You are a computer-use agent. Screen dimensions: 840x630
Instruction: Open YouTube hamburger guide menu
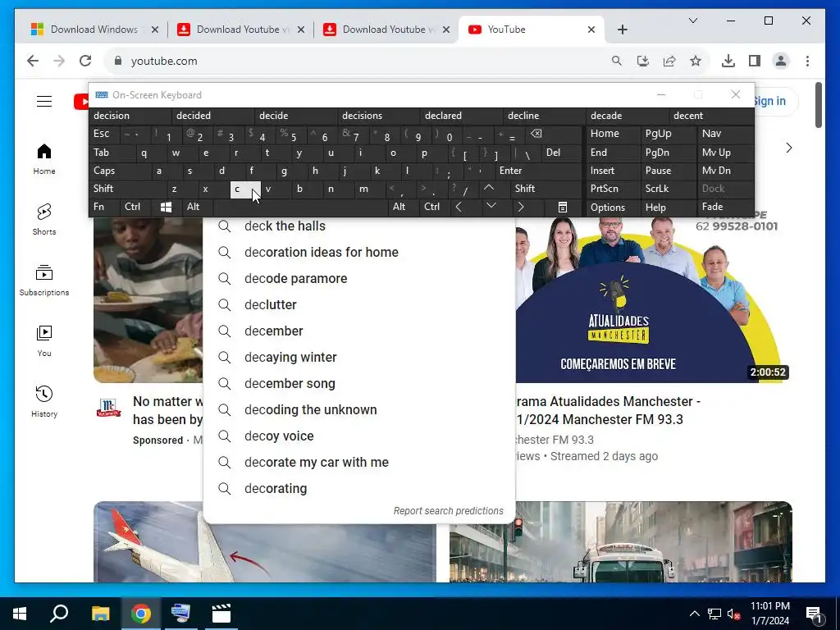pos(44,101)
